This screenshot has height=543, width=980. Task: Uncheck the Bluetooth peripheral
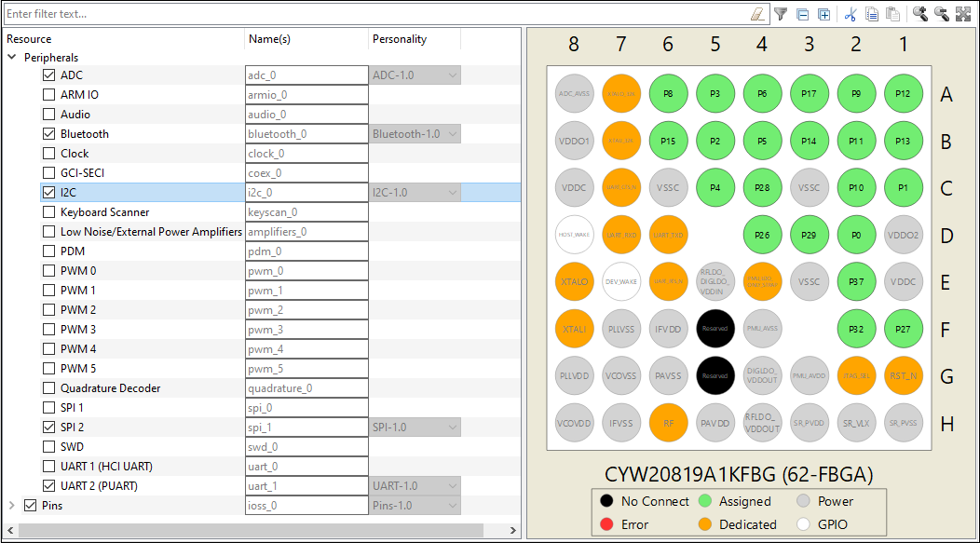[x=48, y=134]
